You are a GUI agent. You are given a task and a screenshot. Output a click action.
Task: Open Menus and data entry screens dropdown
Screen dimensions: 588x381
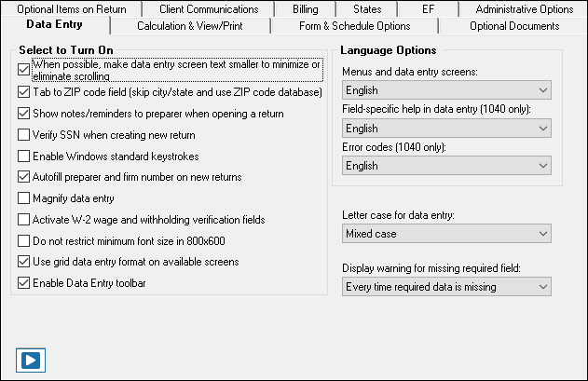[x=445, y=90]
